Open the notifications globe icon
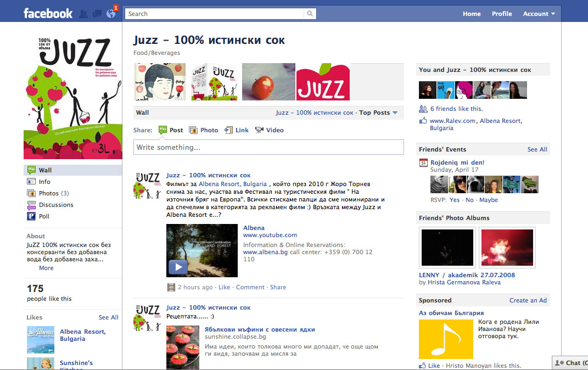The image size is (588, 370). (x=110, y=13)
